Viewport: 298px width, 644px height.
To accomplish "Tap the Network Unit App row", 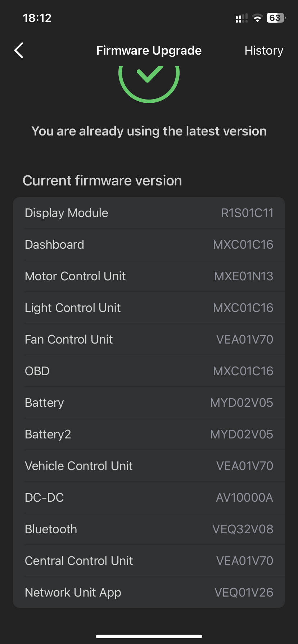I will click(149, 592).
